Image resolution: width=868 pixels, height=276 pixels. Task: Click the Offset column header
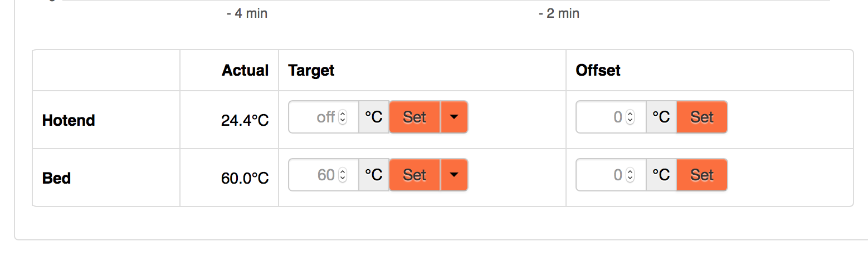(x=598, y=70)
